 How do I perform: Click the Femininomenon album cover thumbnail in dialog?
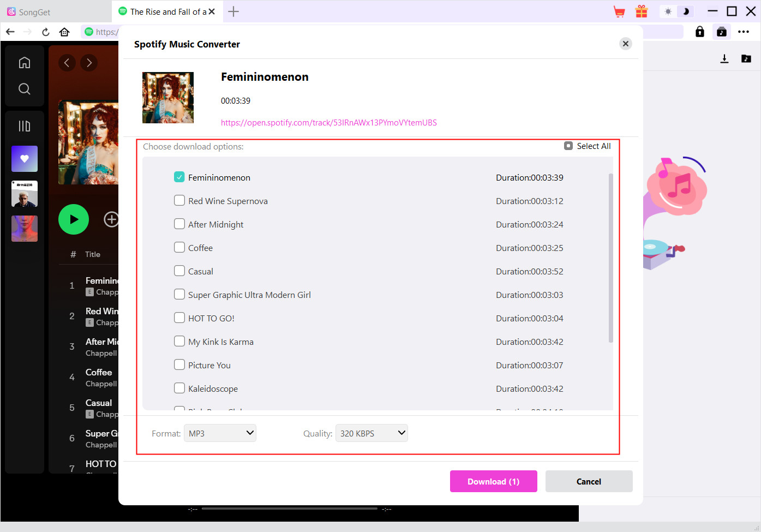point(168,98)
